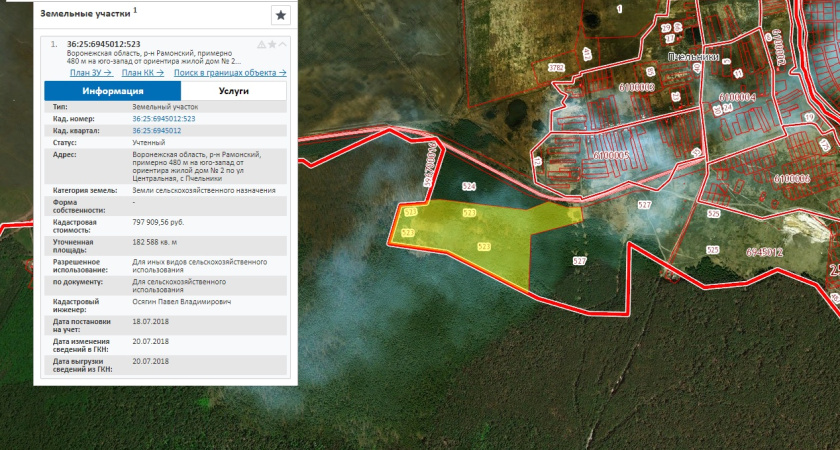Click quarter label 6100006 on the map
The width and height of the screenshot is (840, 450).
(791, 178)
